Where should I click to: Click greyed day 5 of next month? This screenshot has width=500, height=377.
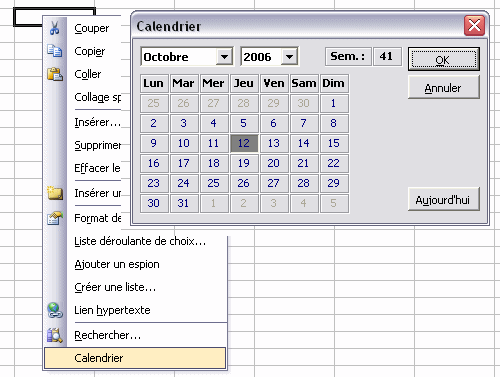(x=334, y=203)
